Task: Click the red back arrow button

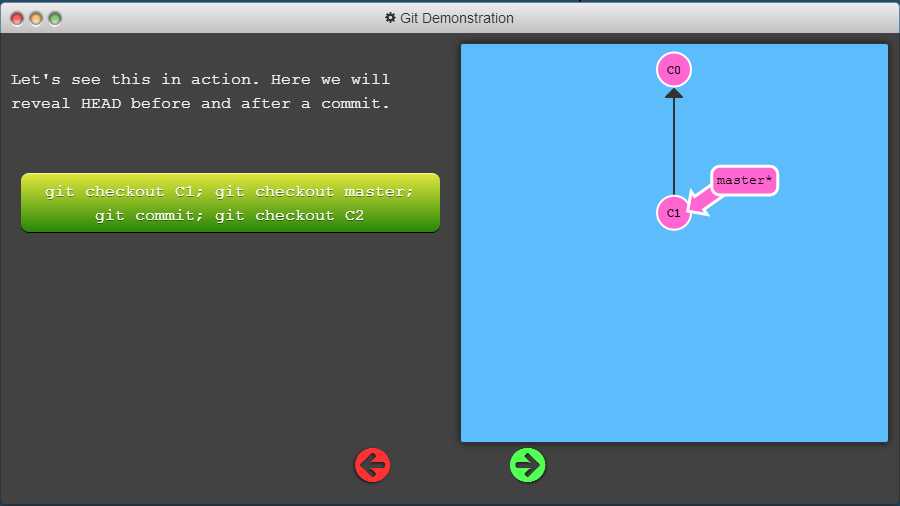Action: click(373, 465)
